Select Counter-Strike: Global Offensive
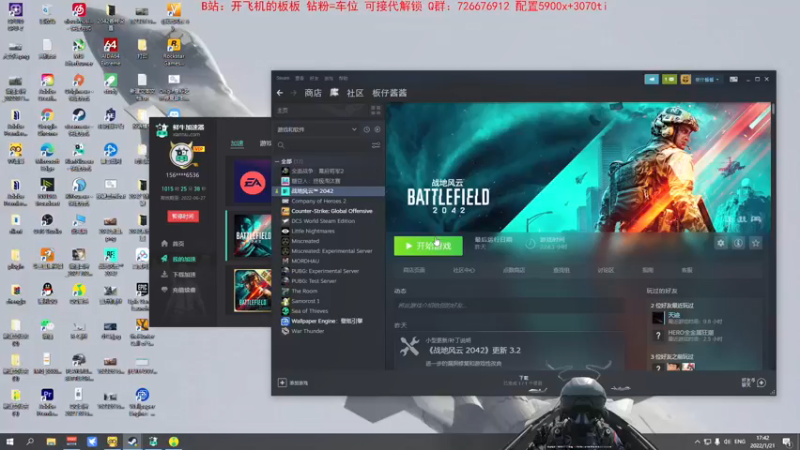The height and width of the screenshot is (450, 800). [x=330, y=211]
